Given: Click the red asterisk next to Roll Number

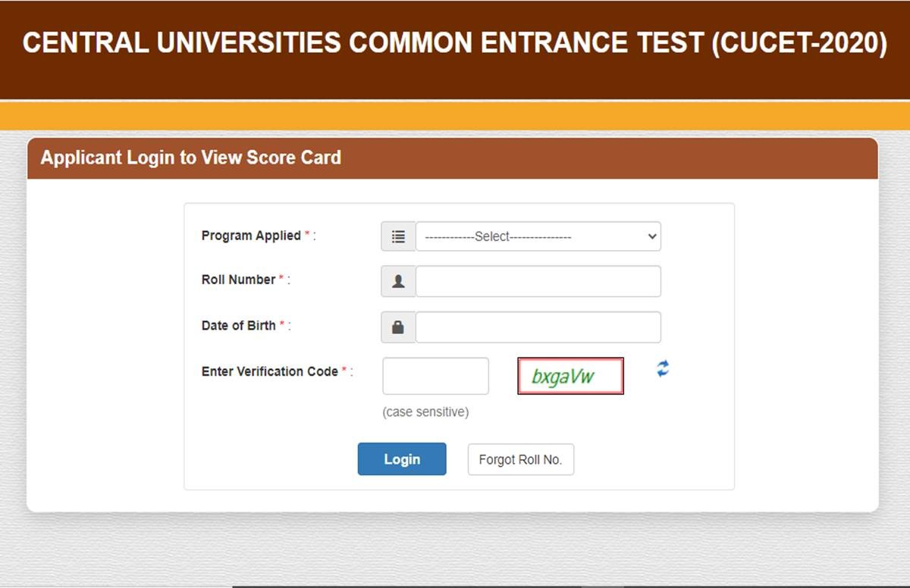Looking at the screenshot, I should (281, 279).
